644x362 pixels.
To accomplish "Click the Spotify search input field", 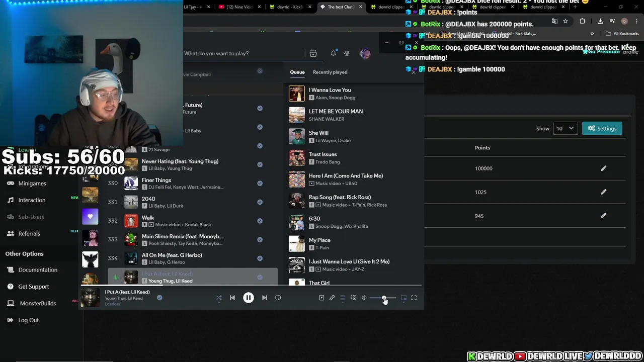I will 244,53.
